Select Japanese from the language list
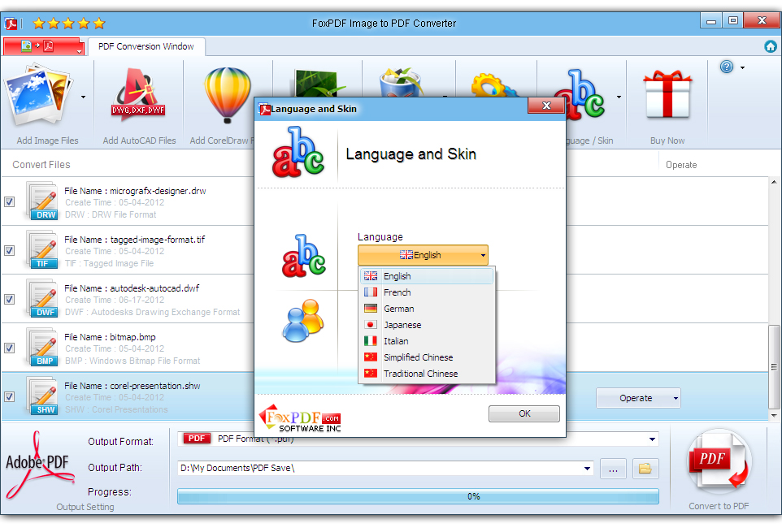782x532 pixels. (427, 325)
